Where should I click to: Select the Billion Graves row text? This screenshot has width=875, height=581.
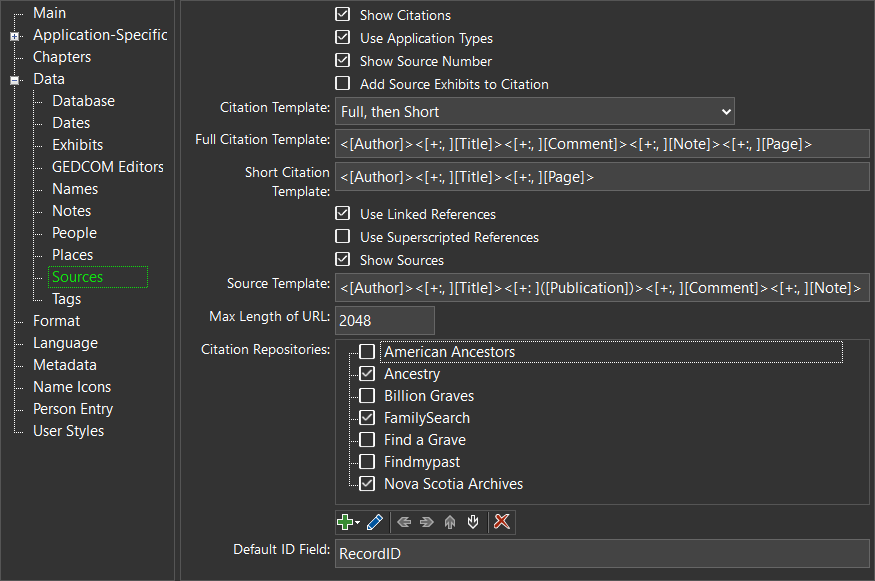coord(429,396)
